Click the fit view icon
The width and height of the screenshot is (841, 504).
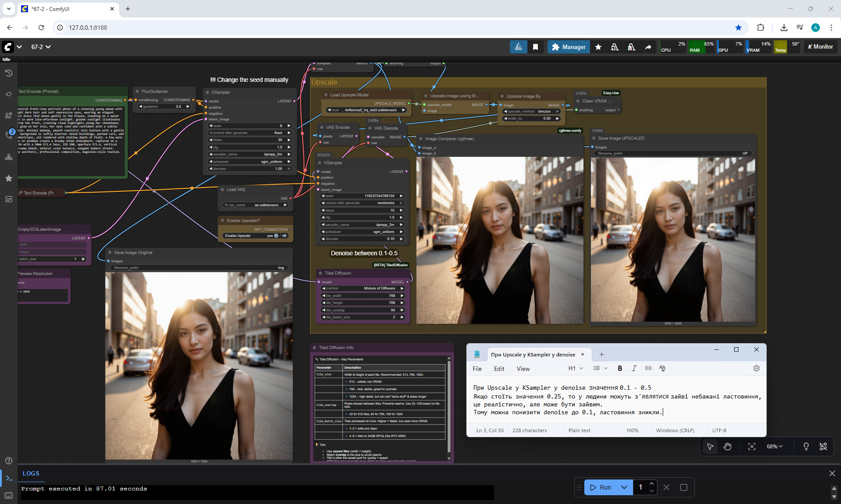752,447
